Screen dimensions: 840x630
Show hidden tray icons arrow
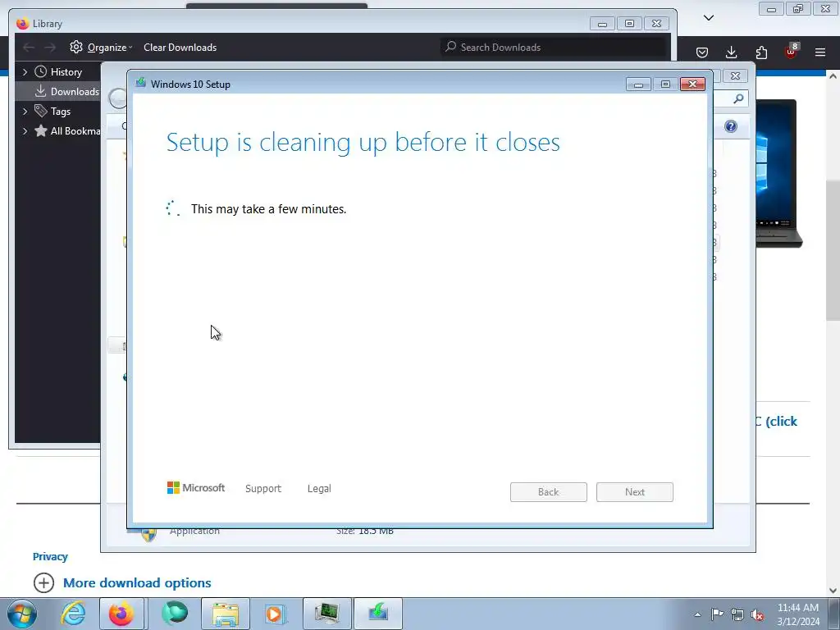click(x=697, y=614)
